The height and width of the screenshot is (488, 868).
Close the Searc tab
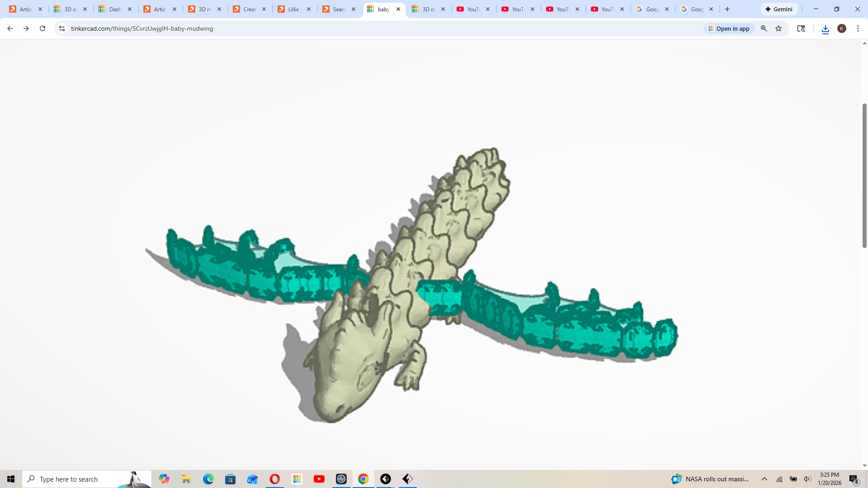(354, 9)
